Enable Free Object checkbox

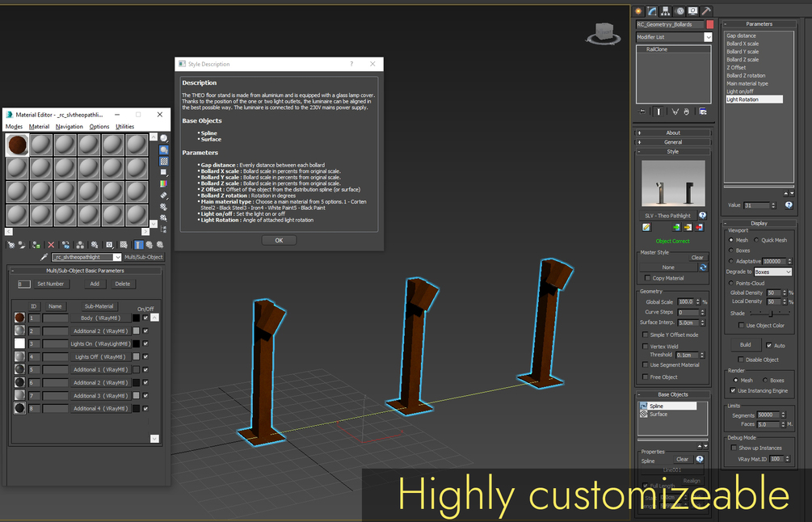click(x=646, y=377)
